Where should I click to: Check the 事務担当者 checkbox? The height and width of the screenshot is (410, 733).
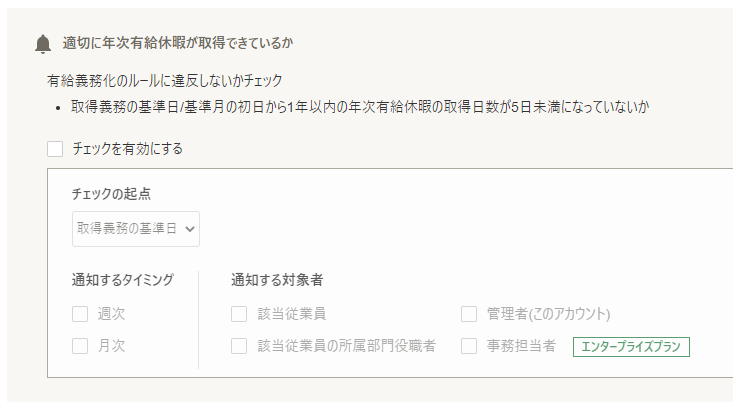coord(469,346)
